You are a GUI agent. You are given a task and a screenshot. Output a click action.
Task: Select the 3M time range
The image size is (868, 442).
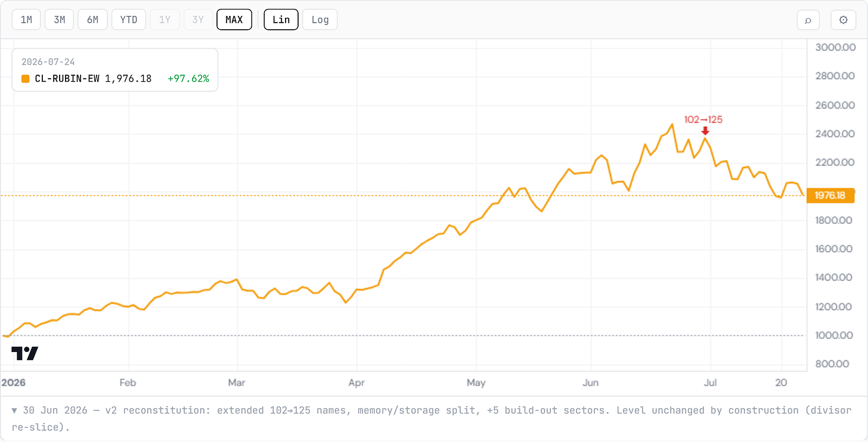(x=59, y=20)
